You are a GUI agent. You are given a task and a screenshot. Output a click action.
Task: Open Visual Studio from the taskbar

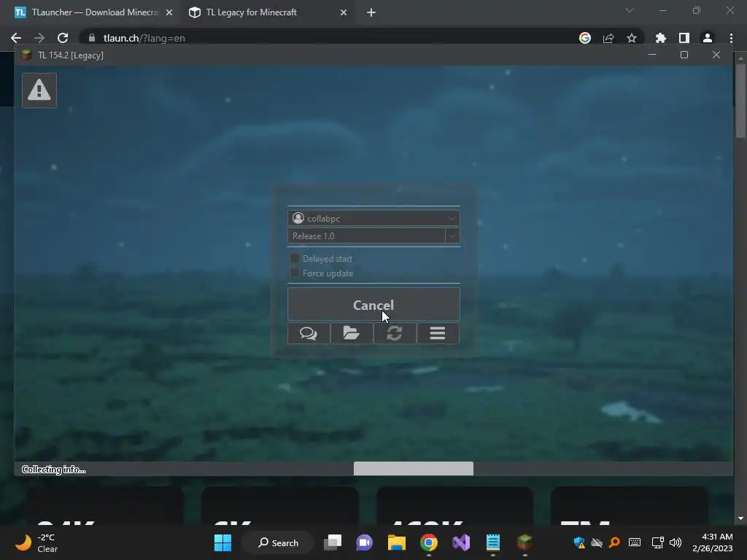click(461, 542)
